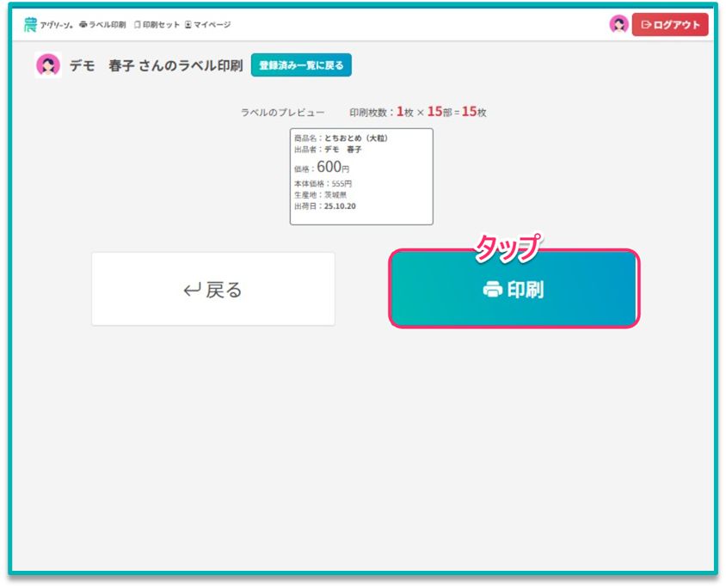The image size is (726, 588).
Task: Click the 600円 price in the preview
Action: pyautogui.click(x=332, y=168)
